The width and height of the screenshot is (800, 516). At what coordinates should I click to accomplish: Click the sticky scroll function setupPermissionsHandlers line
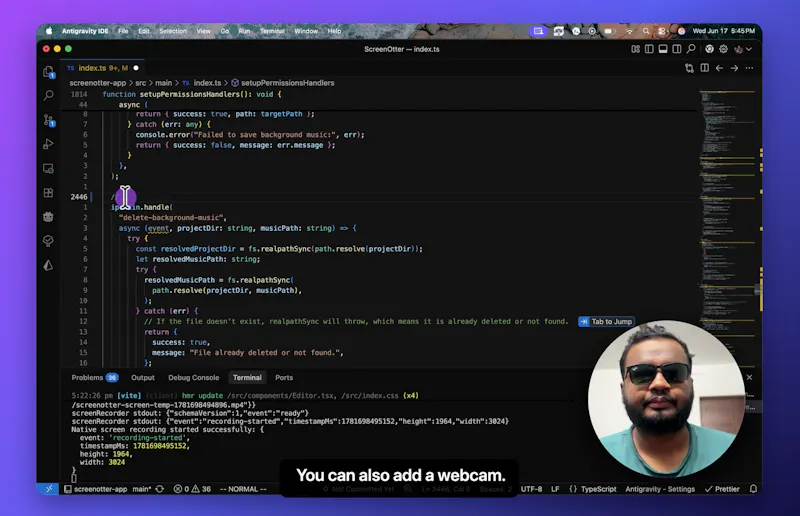click(x=191, y=94)
